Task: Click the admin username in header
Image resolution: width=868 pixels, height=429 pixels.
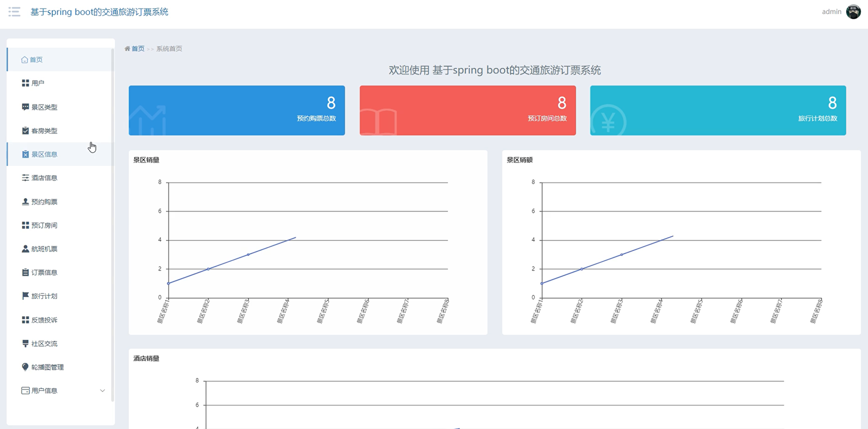Action: [832, 11]
